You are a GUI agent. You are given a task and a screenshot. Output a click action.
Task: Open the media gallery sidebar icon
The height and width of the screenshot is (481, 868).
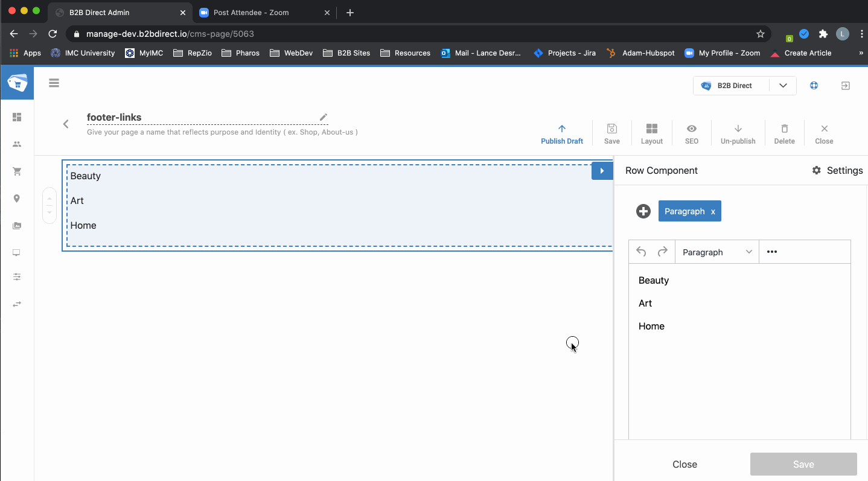[17, 226]
